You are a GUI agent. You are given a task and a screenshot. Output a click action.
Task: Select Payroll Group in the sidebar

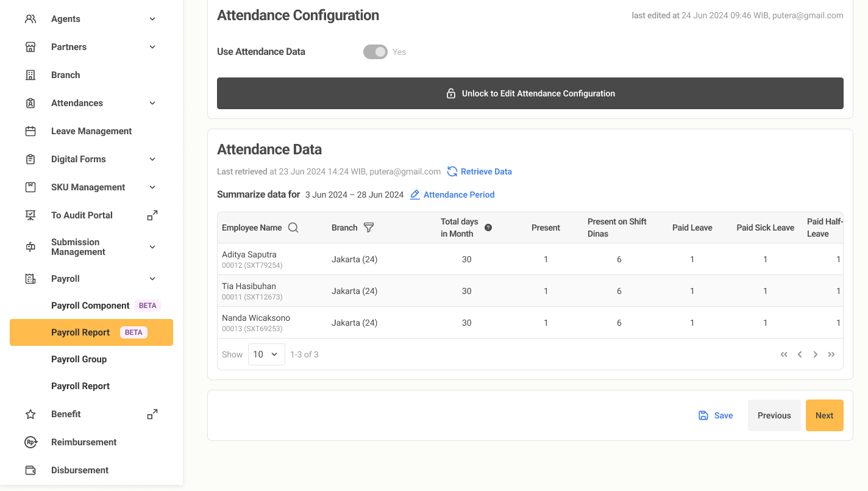click(79, 359)
